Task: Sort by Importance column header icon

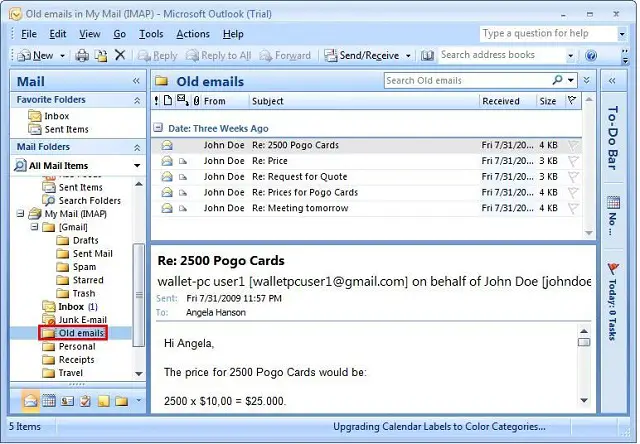Action: 156,100
